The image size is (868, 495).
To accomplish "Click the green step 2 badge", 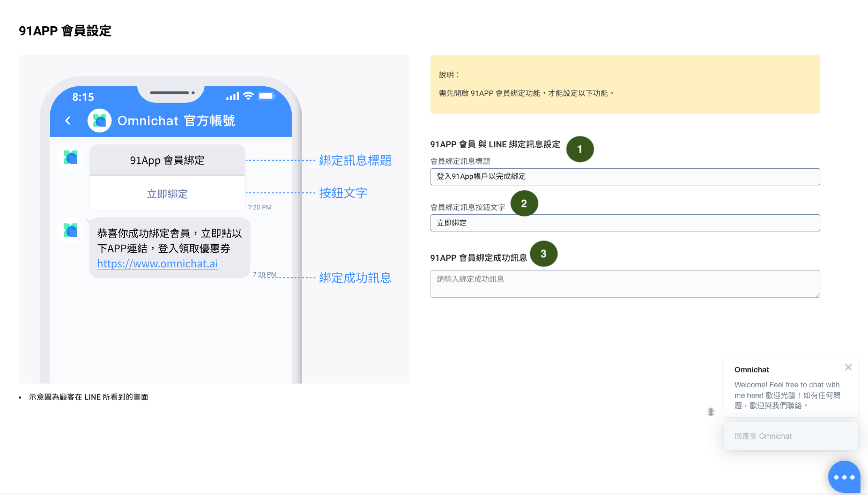I will pos(524,204).
